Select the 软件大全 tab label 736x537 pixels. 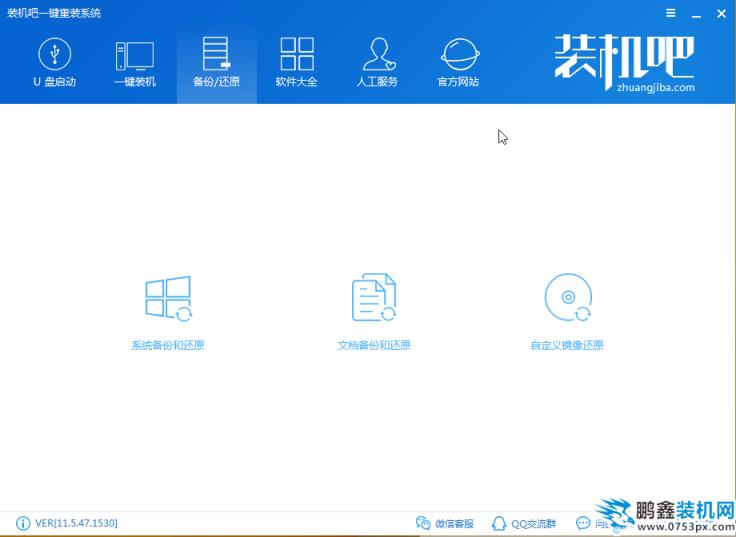coord(297,82)
